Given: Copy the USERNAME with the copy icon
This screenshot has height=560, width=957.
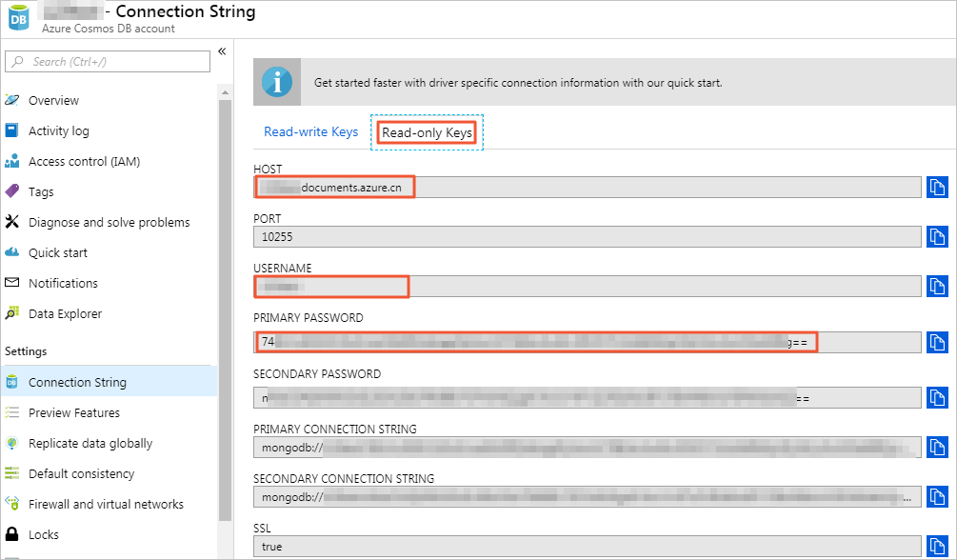Looking at the screenshot, I should 936,286.
